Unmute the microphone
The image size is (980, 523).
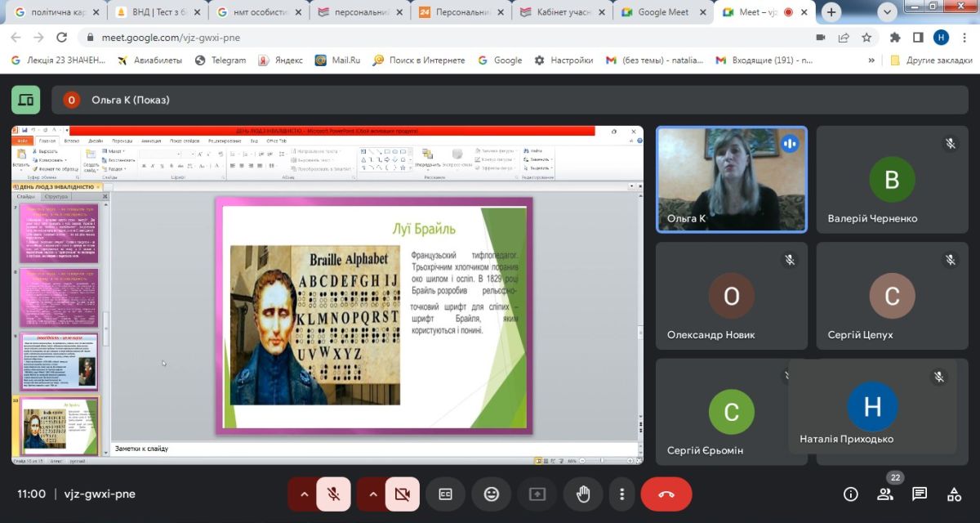pos(333,494)
